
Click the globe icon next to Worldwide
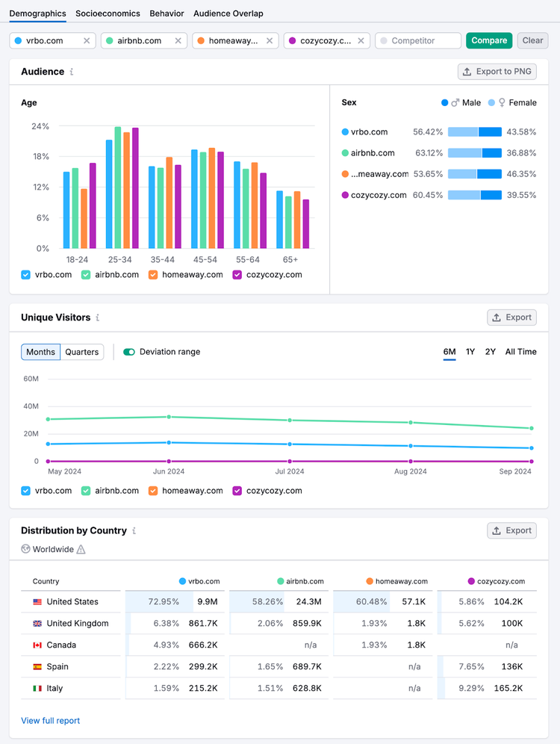tap(25, 549)
